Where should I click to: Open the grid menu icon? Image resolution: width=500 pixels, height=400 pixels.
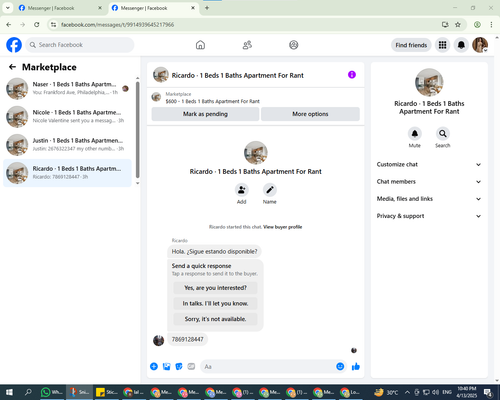(442, 45)
